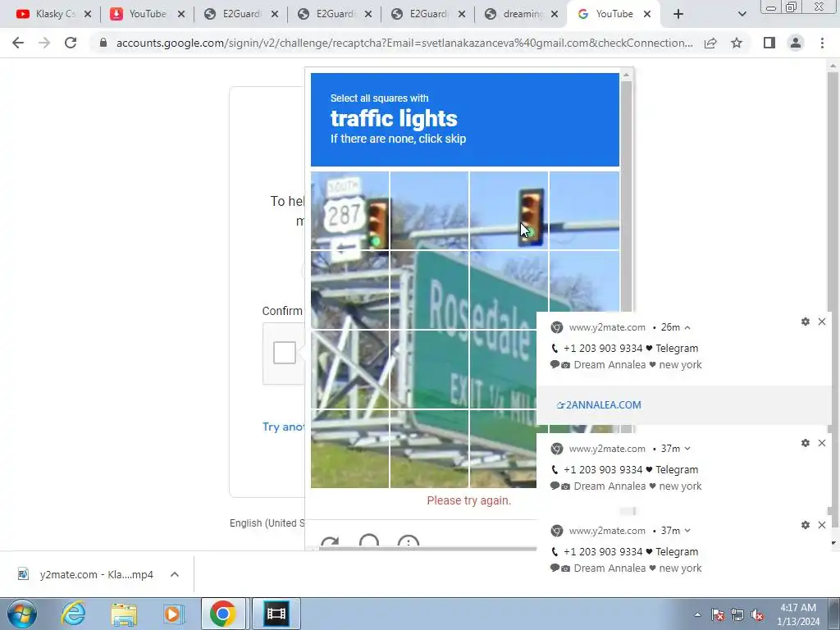Open the English (United S language dropdown
This screenshot has height=630, width=840.
[267, 523]
